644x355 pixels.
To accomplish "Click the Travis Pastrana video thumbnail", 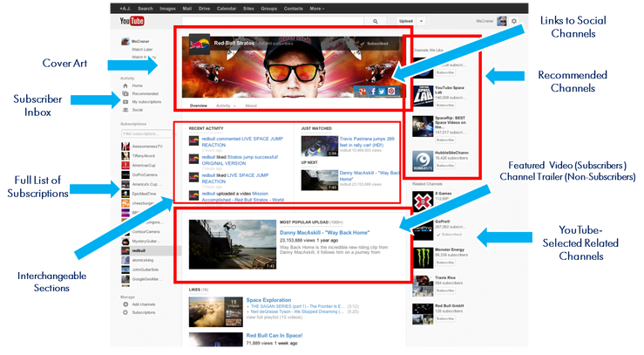I will click(319, 147).
